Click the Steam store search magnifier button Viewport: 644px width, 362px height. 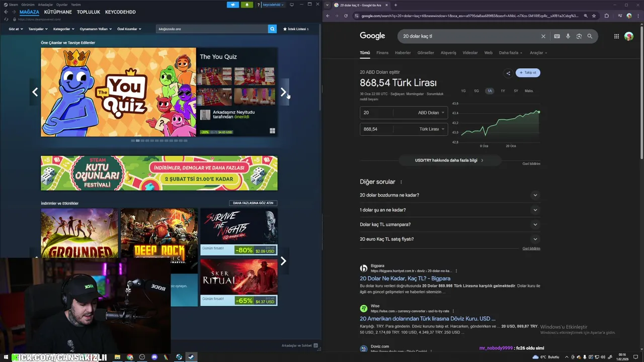coord(272,29)
